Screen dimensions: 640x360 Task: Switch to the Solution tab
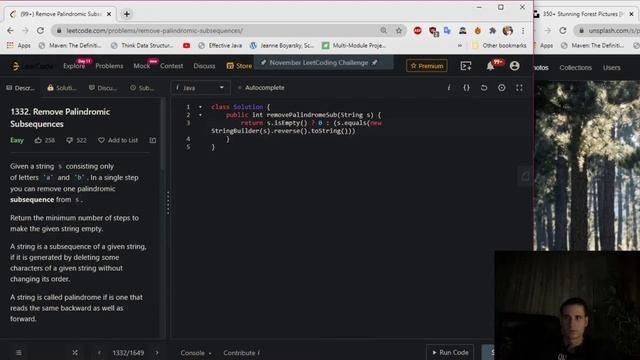pos(62,88)
